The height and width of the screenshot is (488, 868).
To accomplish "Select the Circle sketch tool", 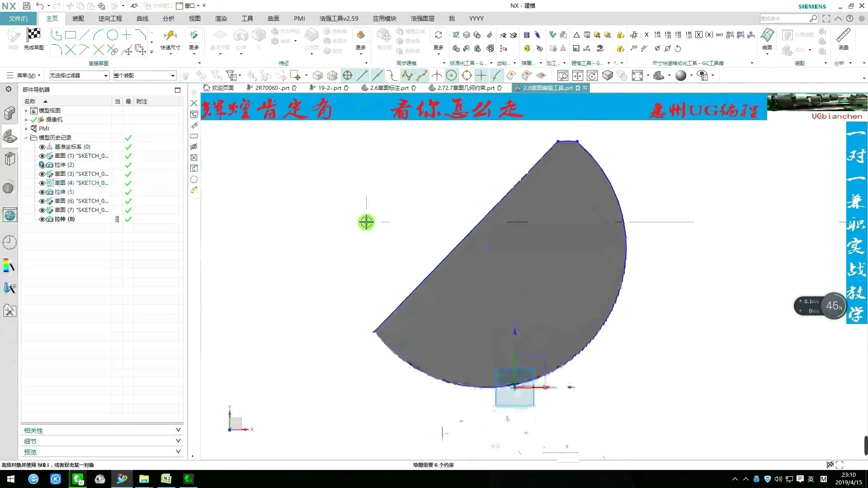I will coord(112,35).
